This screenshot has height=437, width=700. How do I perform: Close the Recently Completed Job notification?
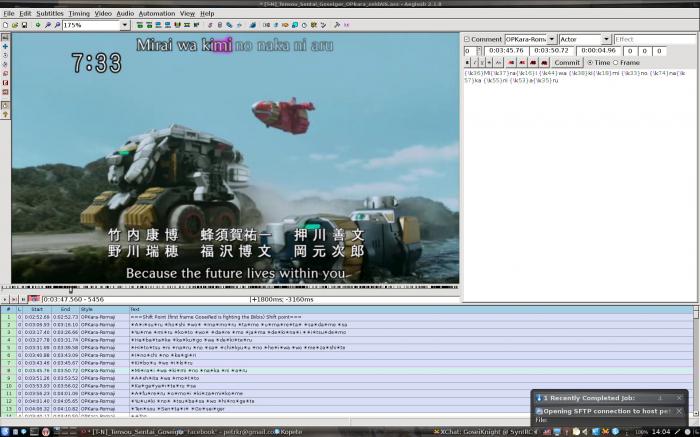click(679, 398)
